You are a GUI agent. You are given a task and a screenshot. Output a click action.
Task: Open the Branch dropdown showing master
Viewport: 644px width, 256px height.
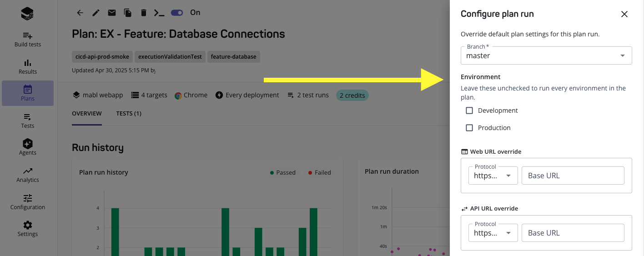point(546,55)
